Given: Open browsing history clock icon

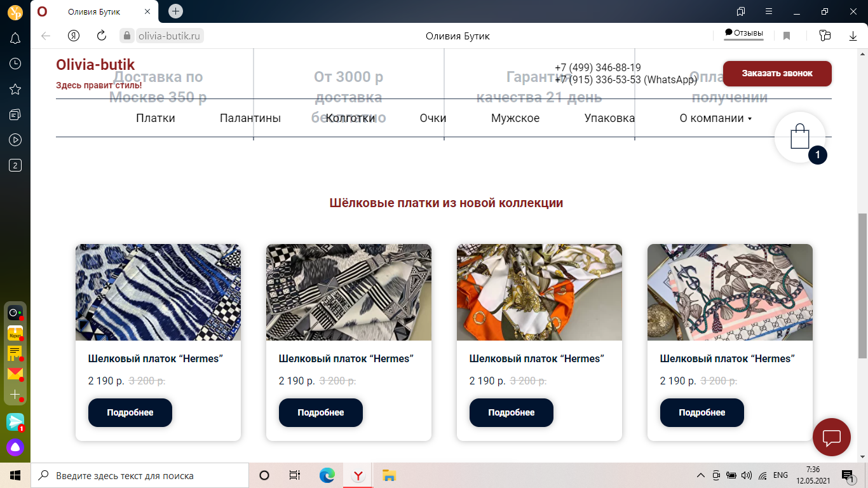Looking at the screenshot, I should (x=15, y=64).
